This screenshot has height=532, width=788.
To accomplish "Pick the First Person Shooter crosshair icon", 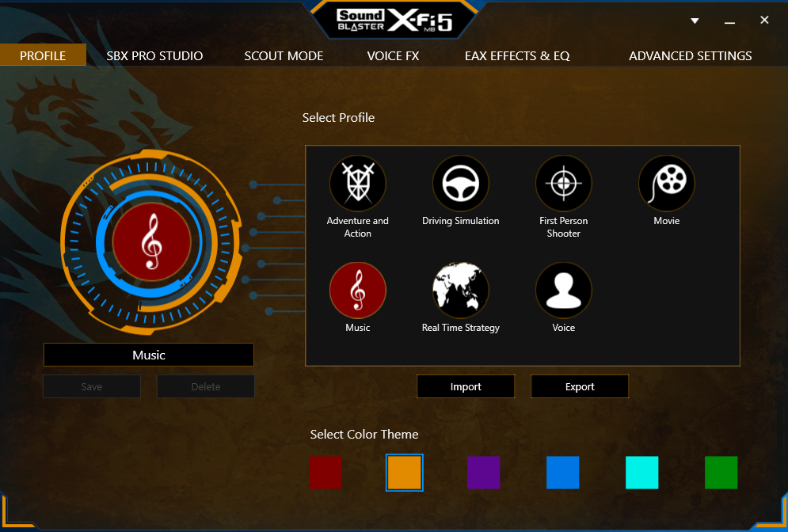I will (x=564, y=184).
